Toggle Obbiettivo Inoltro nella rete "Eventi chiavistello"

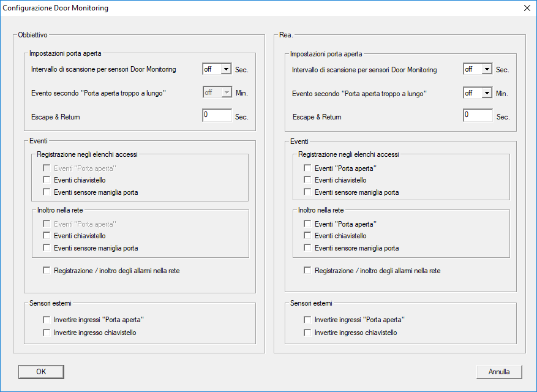(47, 236)
